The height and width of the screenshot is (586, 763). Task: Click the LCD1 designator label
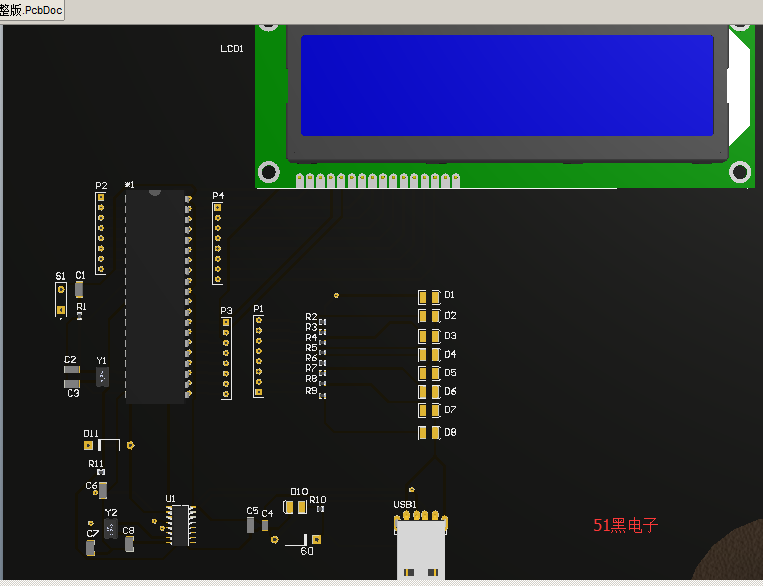coord(232,49)
